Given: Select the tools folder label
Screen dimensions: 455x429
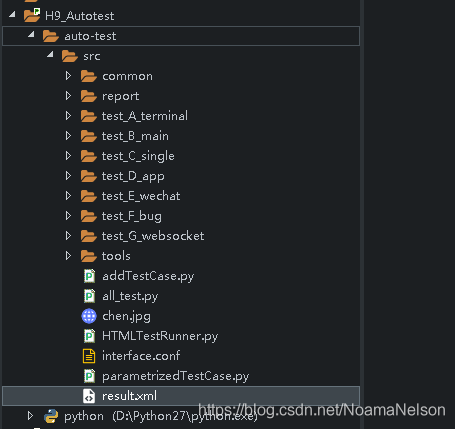Looking at the screenshot, I should 116,256.
